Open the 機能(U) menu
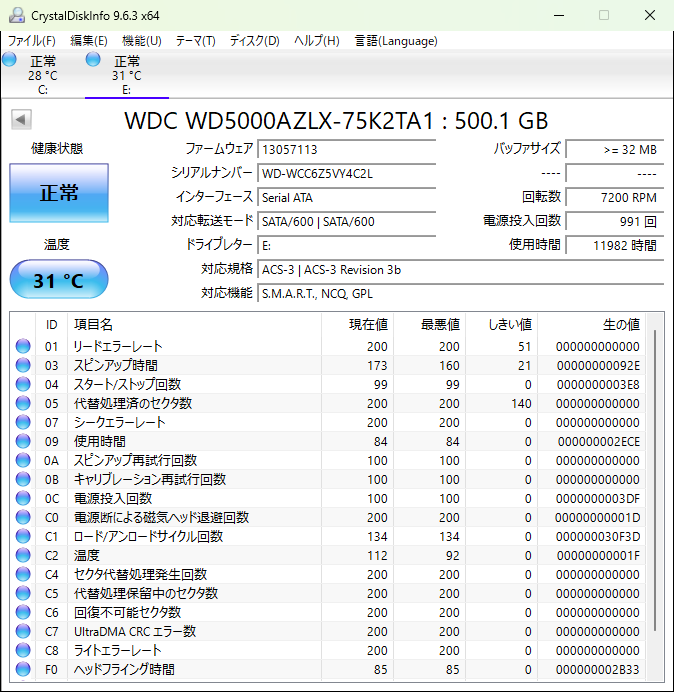Screen dimensions: 674x692 click(x=142, y=41)
